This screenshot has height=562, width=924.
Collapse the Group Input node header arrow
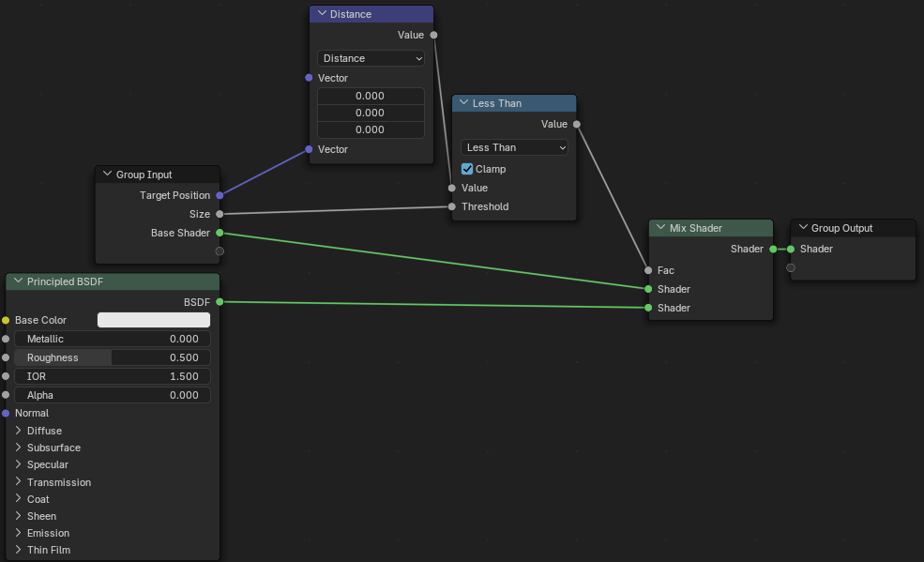pyautogui.click(x=108, y=175)
